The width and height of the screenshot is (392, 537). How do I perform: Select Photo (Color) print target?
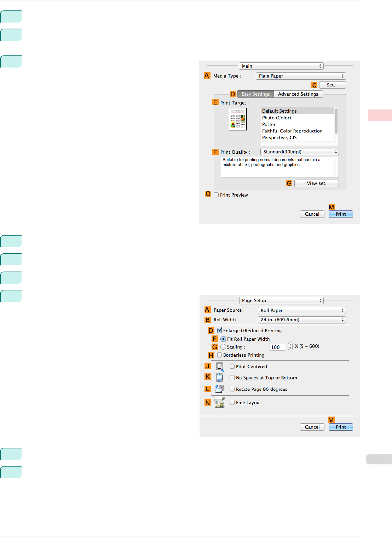pyautogui.click(x=297, y=118)
